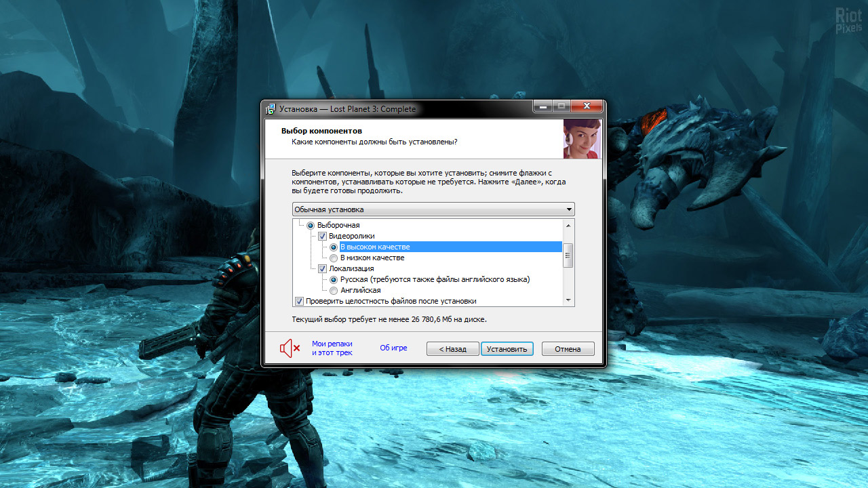Click the installer icon in title bar

pyautogui.click(x=271, y=108)
